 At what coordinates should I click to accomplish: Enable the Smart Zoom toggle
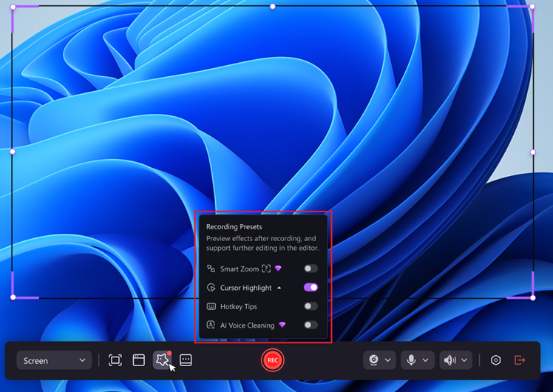(311, 268)
